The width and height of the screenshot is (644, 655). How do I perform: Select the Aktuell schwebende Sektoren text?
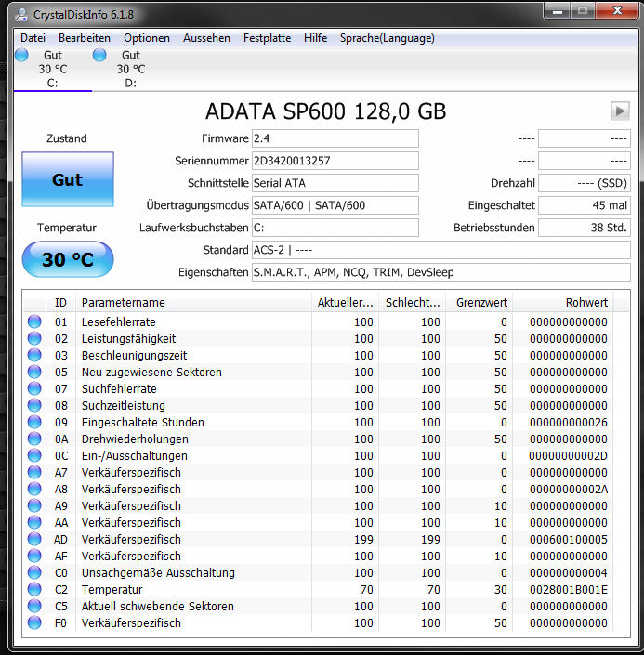[158, 606]
